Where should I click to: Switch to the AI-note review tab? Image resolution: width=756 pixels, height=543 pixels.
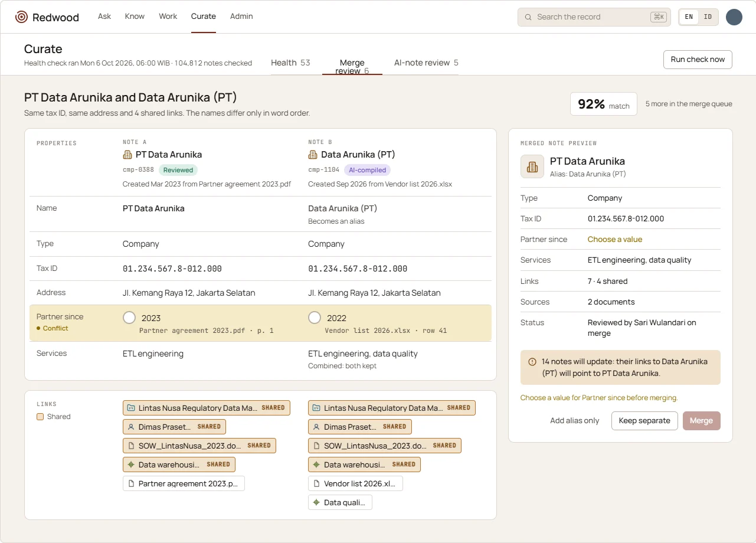tap(426, 63)
